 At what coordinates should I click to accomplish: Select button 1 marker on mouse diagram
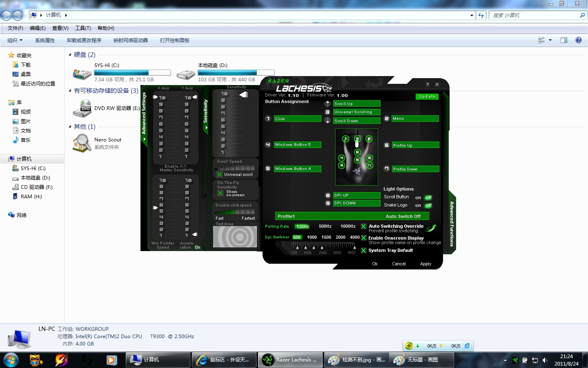[345, 139]
